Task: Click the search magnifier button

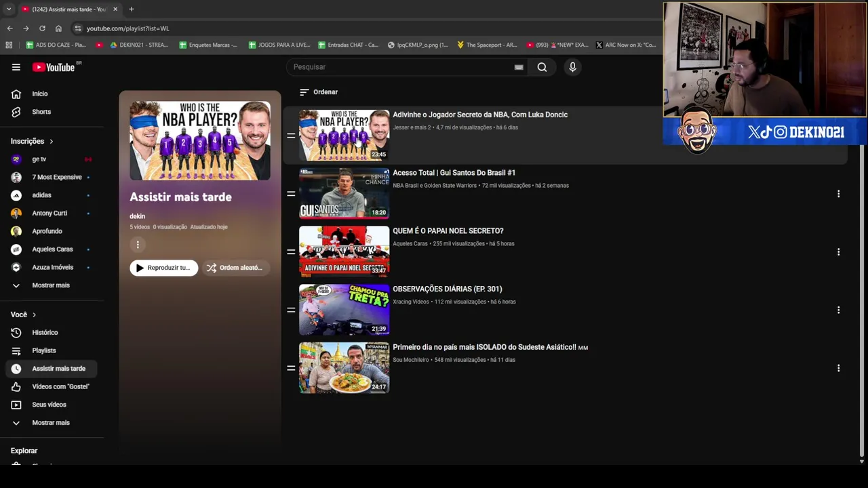Action: (x=542, y=67)
